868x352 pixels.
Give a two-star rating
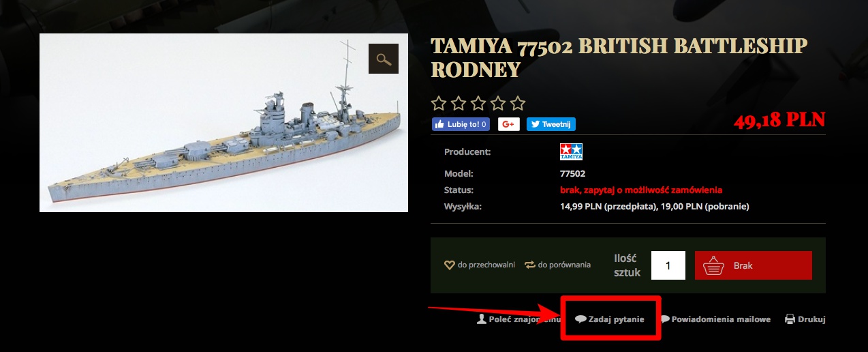[x=459, y=104]
